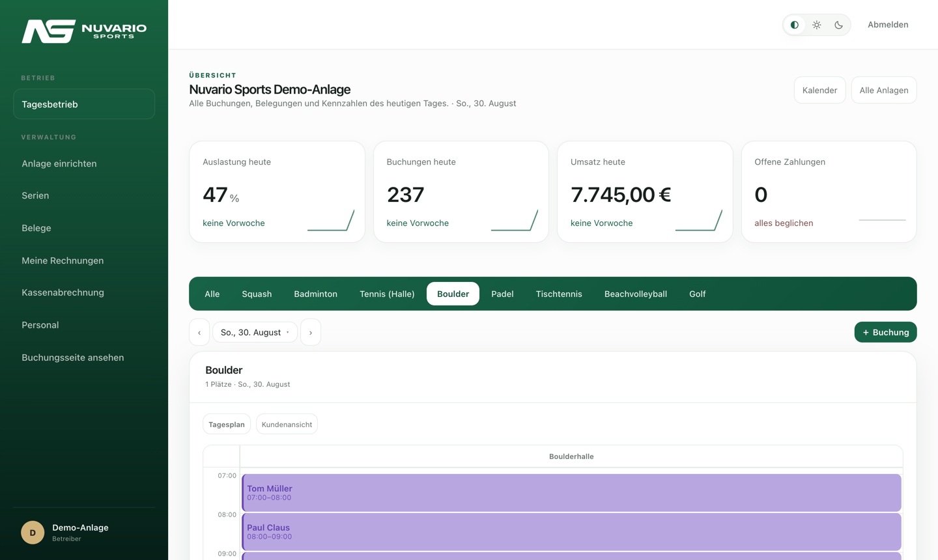Open Buchungsseite ansehen link
The height and width of the screenshot is (560, 938).
click(84, 357)
